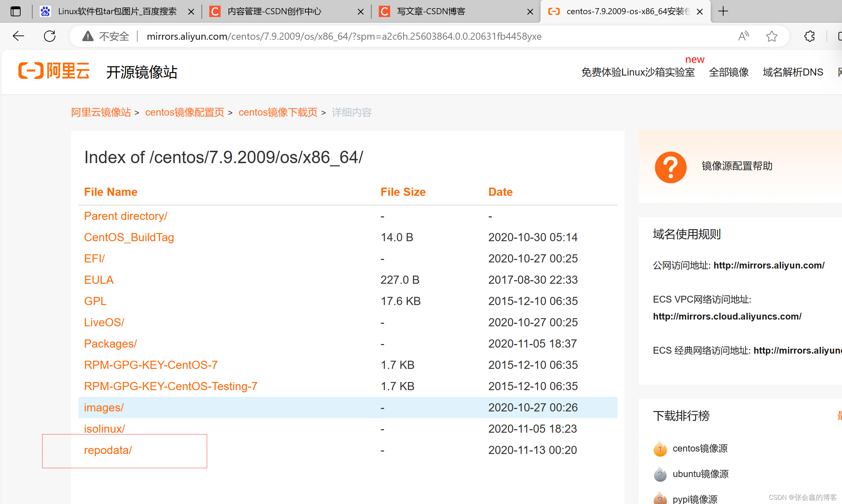Open the read aloud icon
Viewport: 842px width, 504px height.
click(x=743, y=36)
